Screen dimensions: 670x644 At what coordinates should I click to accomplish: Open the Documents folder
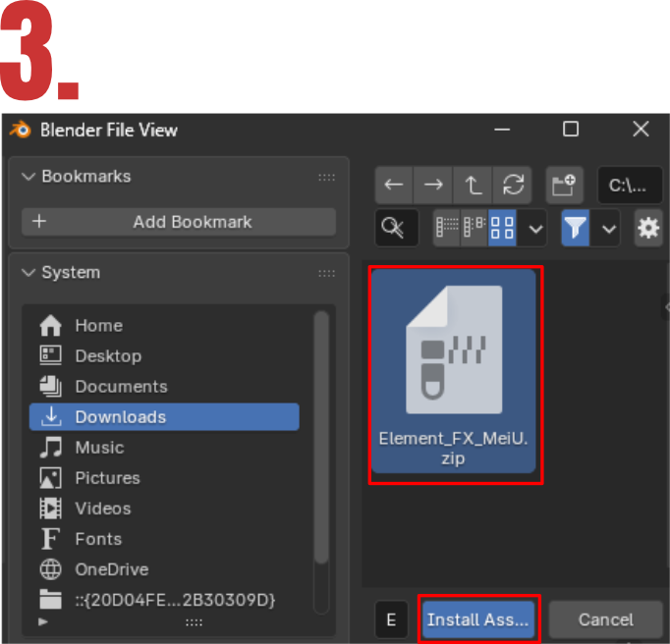point(164,387)
